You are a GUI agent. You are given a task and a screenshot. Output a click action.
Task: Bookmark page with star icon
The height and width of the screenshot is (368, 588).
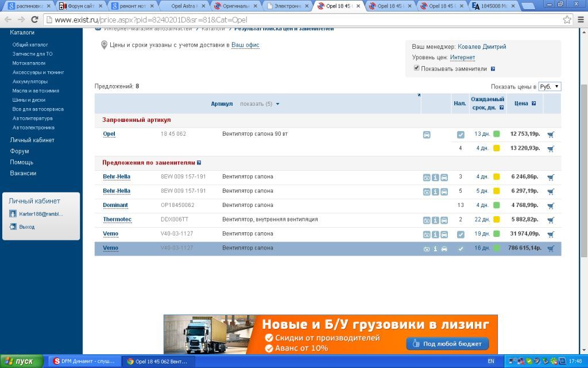pos(567,20)
